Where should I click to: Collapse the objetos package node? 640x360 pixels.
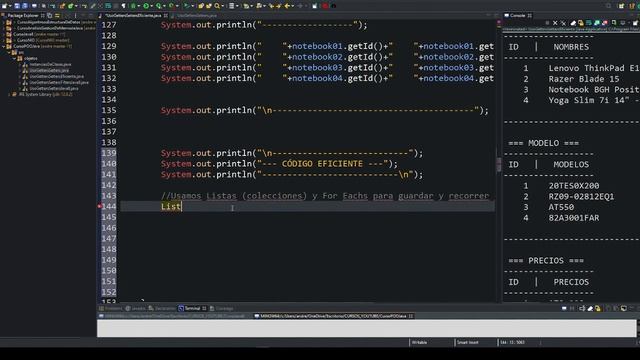tap(14, 58)
